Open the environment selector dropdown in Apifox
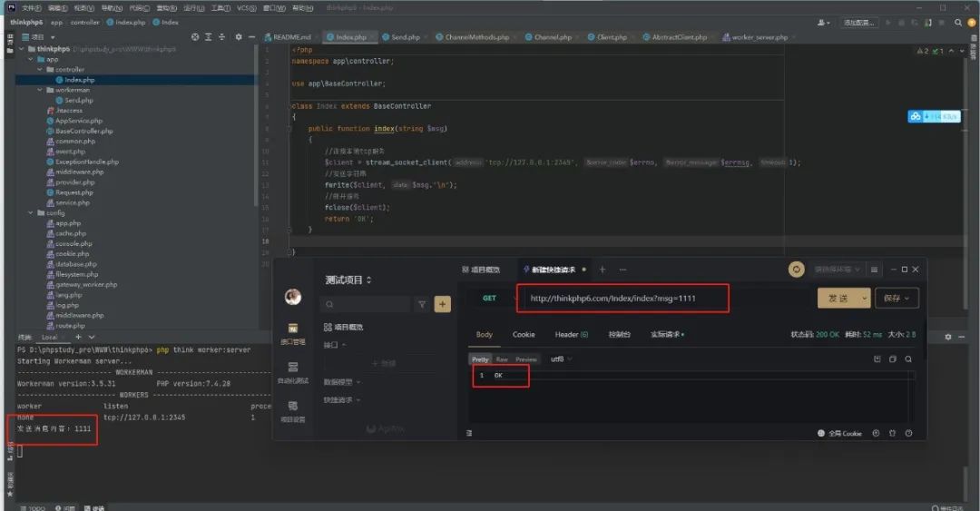Viewport: 980px width, 511px height. [x=838, y=270]
